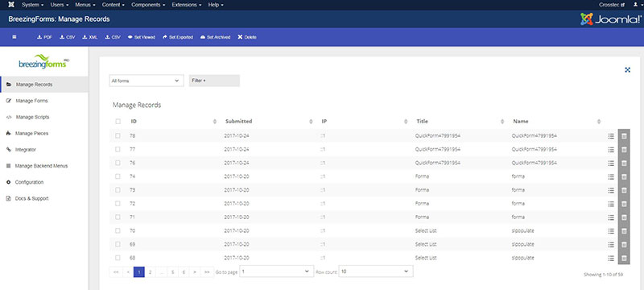644x290 pixels.
Task: Open the Row count dropdown
Action: pyautogui.click(x=376, y=271)
